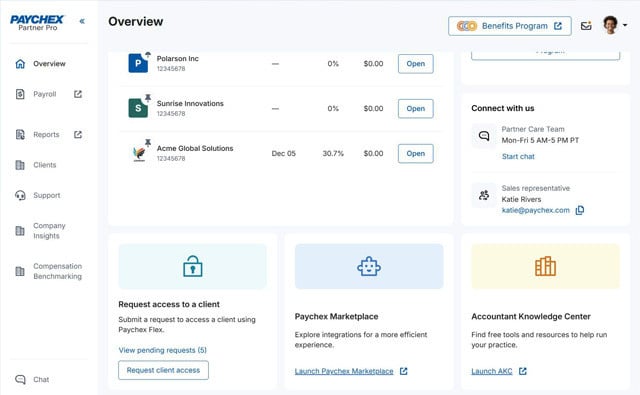Click Accountant Knowledge Center card title
640x395 pixels.
(531, 317)
